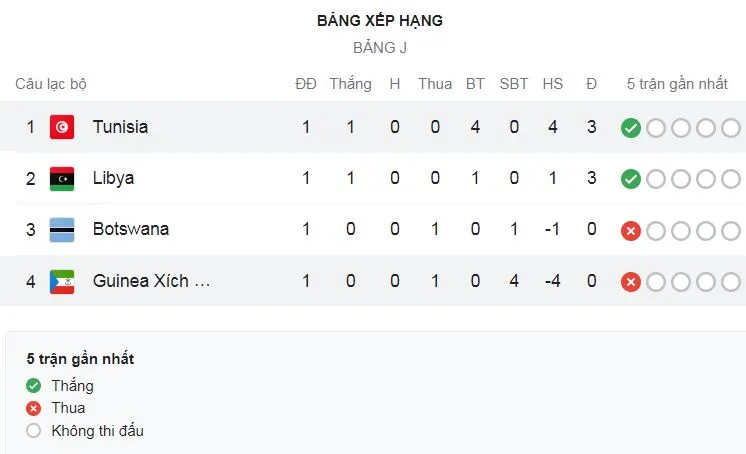The width and height of the screenshot is (746, 454).
Task: Click Tunisia's green win result icon
Action: click(630, 128)
